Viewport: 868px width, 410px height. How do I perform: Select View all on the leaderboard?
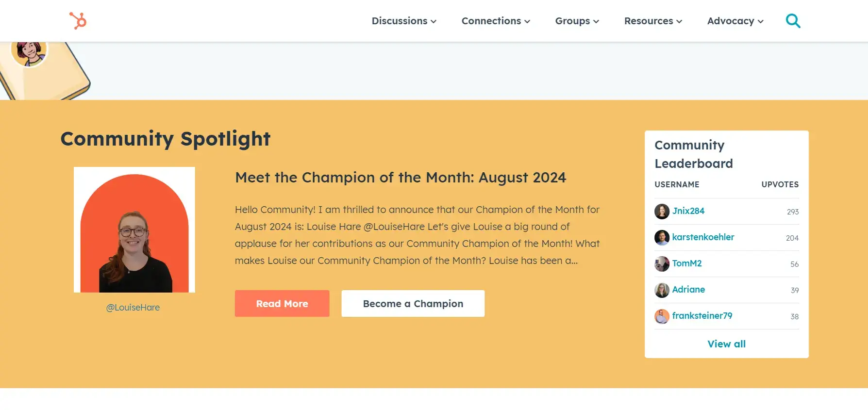click(x=726, y=344)
